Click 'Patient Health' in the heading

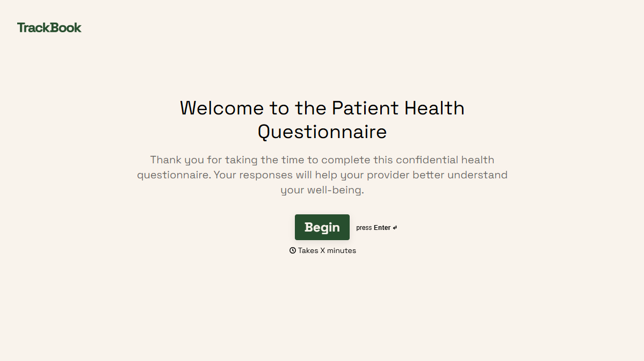397,108
